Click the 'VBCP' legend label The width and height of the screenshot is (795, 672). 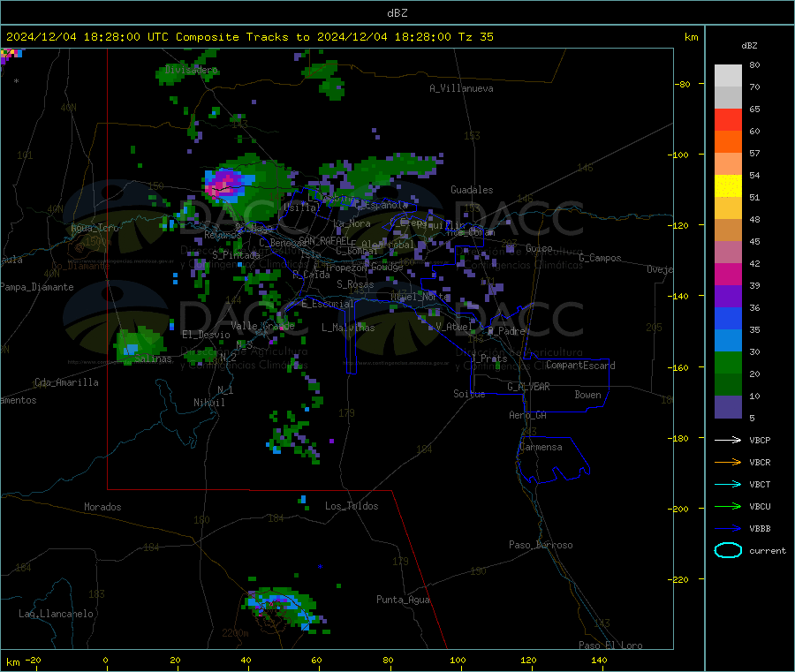pos(760,440)
